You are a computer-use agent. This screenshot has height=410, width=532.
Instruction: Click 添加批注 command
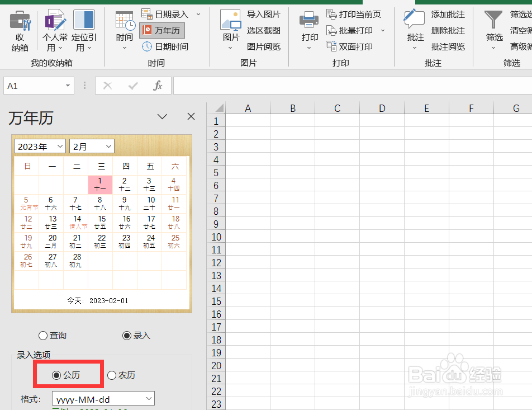[x=448, y=15]
